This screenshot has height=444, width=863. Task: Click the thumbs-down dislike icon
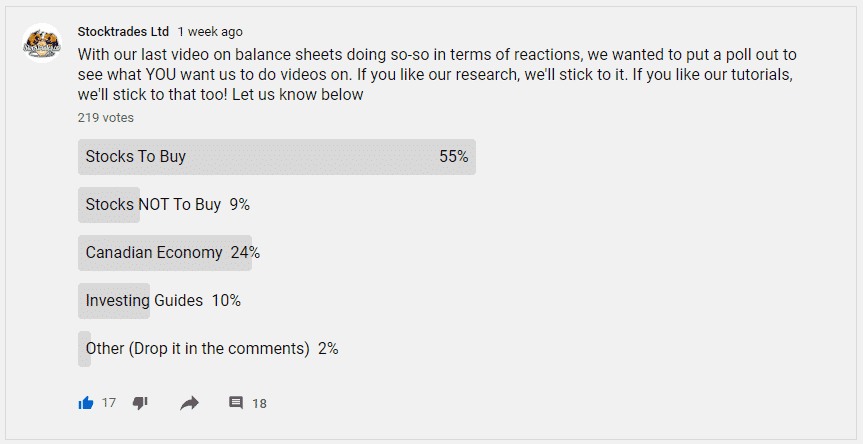[x=140, y=403]
